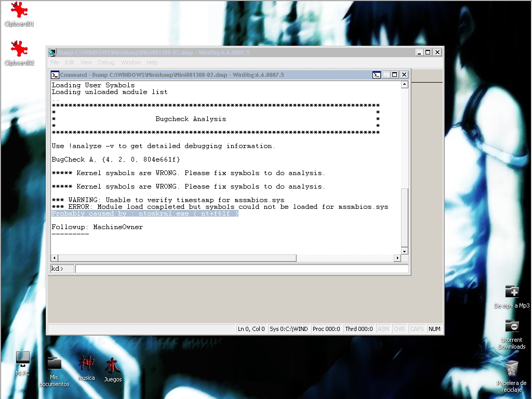Viewport: 532px width, 399px height.
Task: Click the ERROR module load completed line
Action: [220, 207]
